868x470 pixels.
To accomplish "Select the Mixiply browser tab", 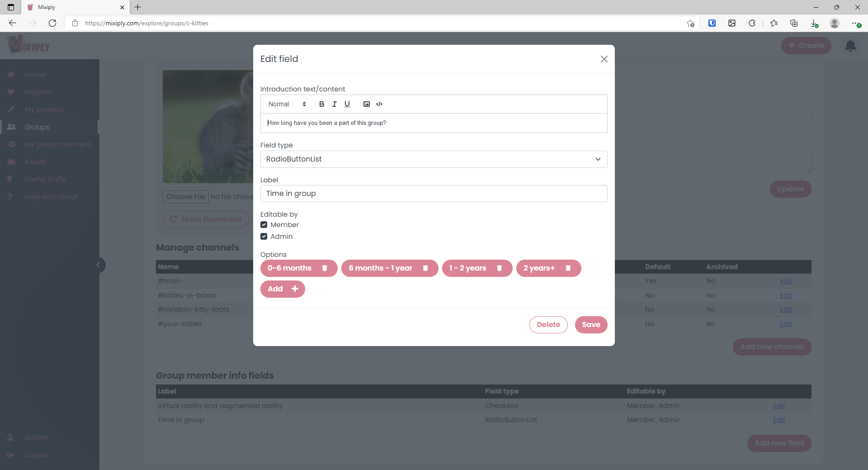I will tap(75, 7).
